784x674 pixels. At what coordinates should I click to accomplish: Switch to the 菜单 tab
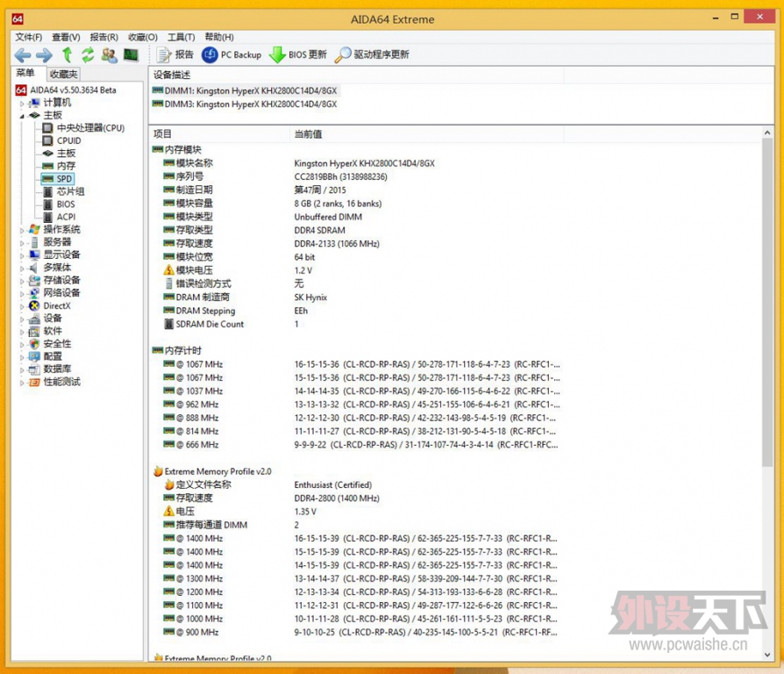(x=25, y=73)
